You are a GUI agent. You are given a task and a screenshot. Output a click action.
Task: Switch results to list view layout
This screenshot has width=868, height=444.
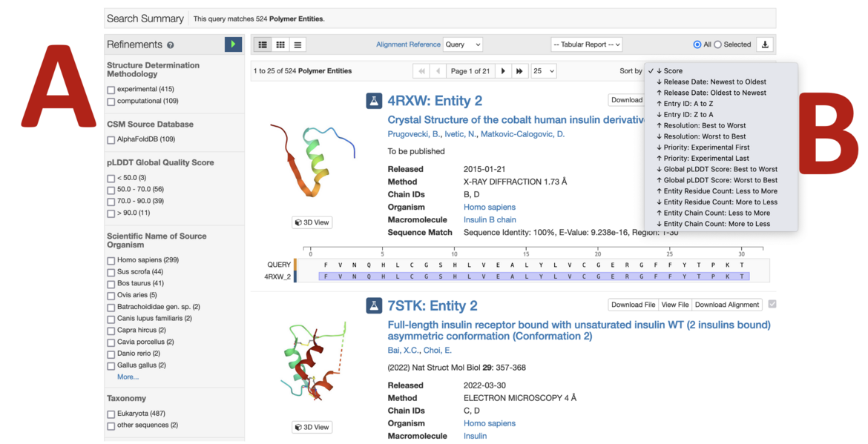tap(263, 44)
